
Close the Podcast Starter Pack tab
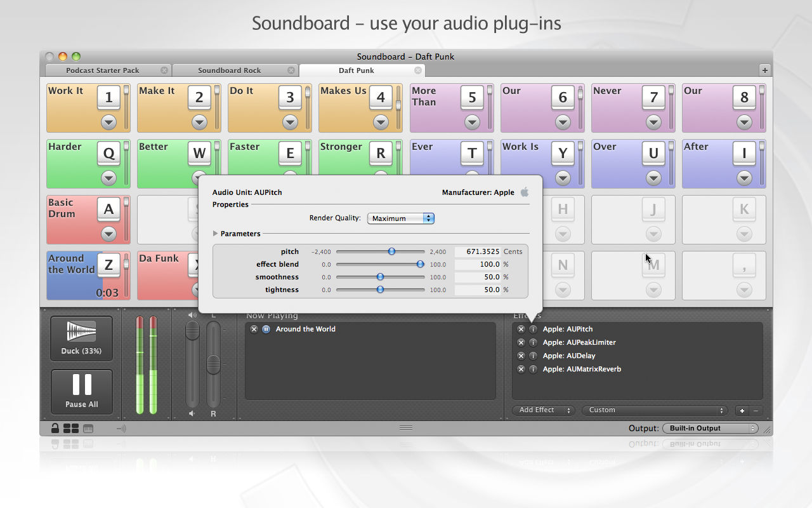click(164, 70)
